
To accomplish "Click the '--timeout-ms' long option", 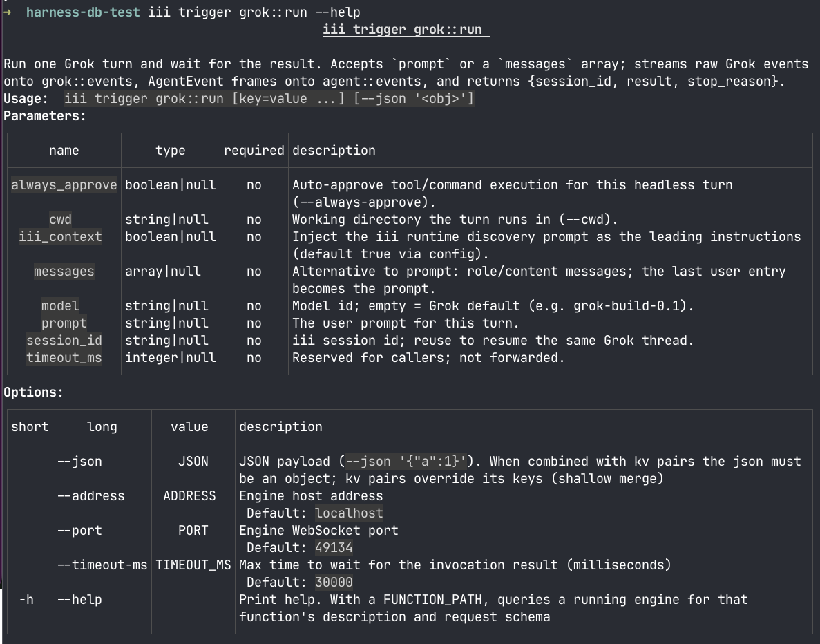I will [x=102, y=565].
